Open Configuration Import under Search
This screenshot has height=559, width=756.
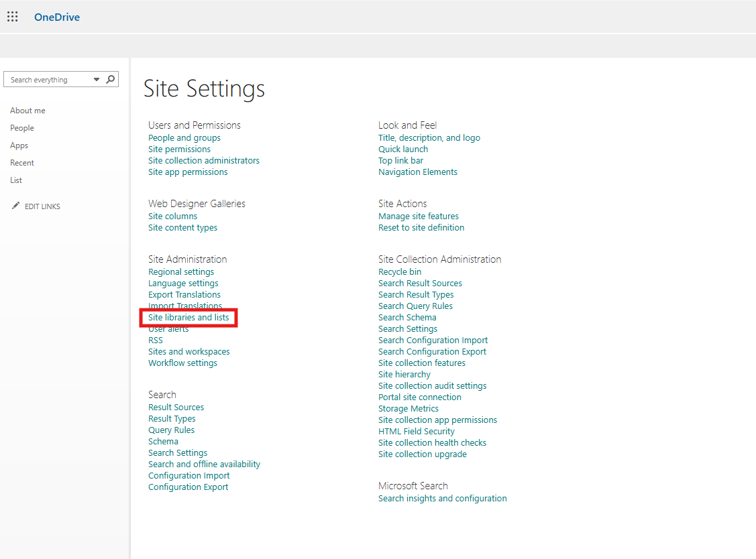click(x=189, y=476)
